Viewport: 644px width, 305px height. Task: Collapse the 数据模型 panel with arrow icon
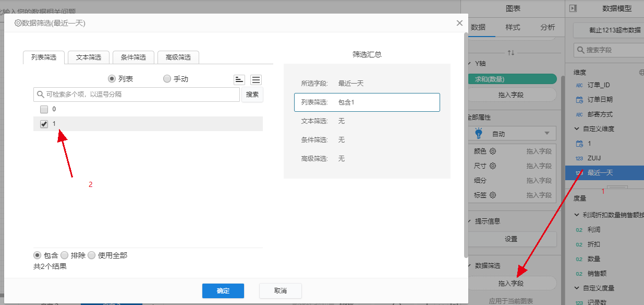(x=573, y=8)
